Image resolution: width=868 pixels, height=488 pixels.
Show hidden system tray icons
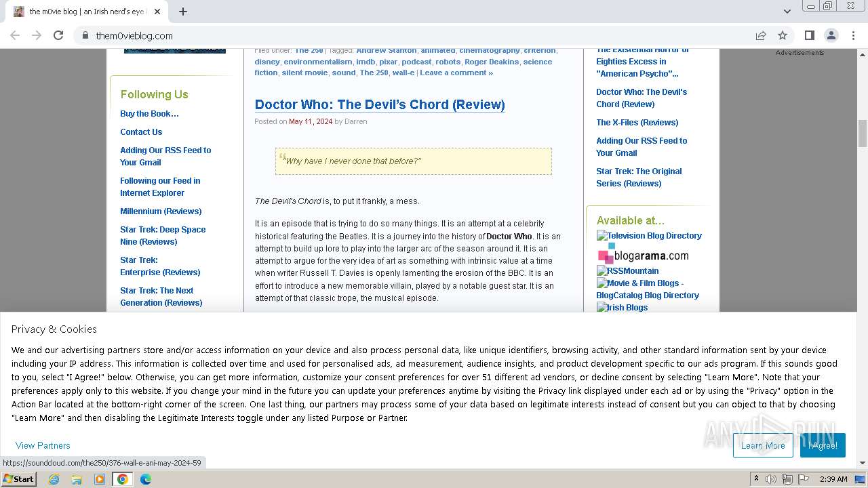pos(757,479)
